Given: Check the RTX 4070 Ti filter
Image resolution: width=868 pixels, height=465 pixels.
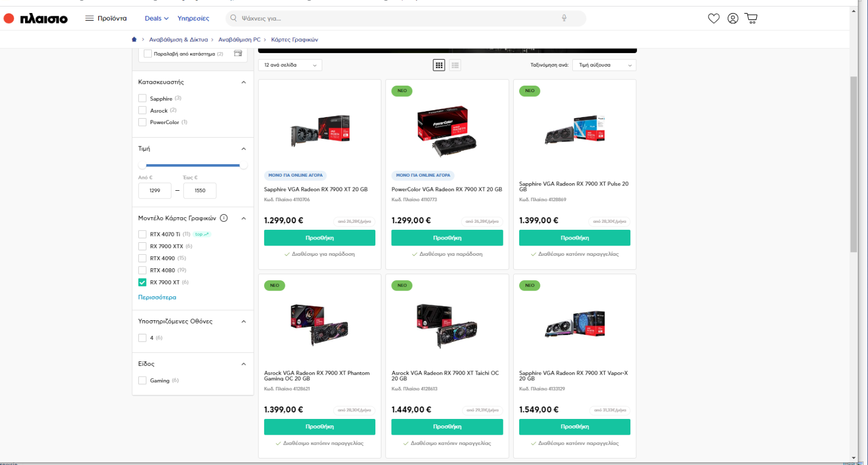Looking at the screenshot, I should (142, 234).
